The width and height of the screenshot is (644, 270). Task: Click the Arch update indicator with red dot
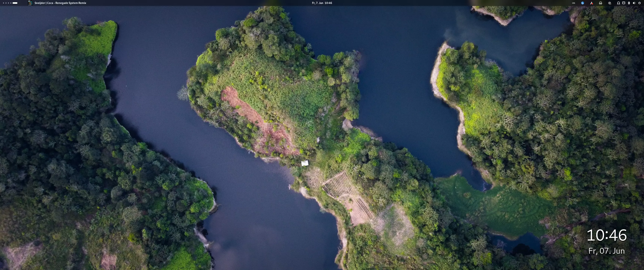(592, 3)
